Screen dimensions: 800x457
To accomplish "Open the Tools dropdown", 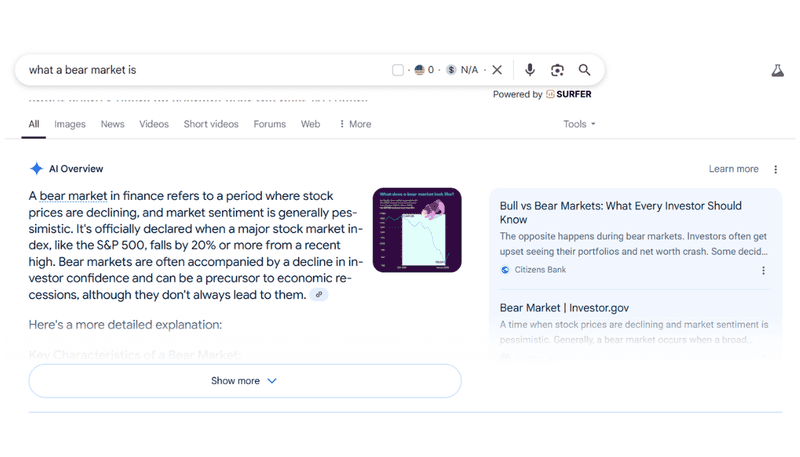I will click(579, 124).
